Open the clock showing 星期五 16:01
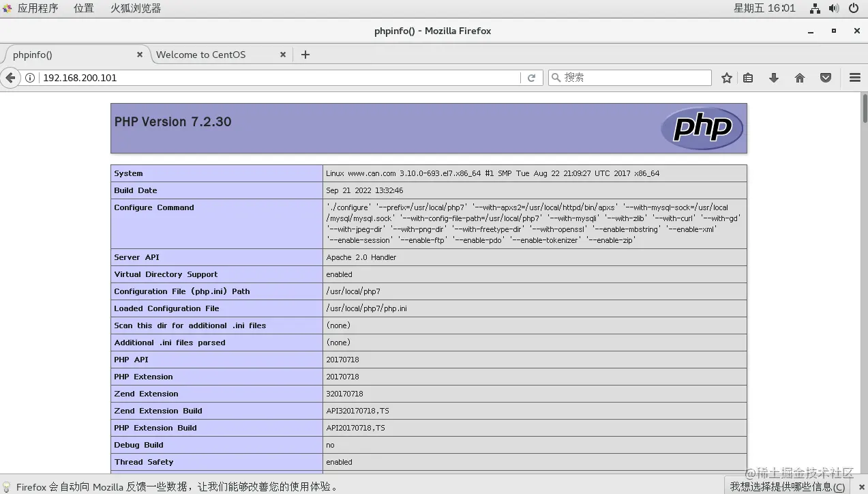868x494 pixels. pos(764,8)
